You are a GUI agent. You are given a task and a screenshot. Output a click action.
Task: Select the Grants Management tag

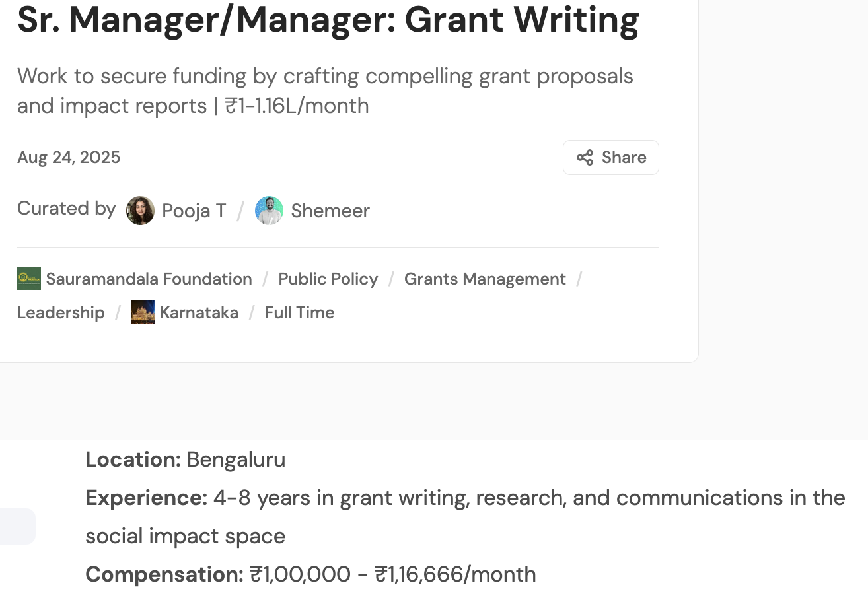[485, 279]
